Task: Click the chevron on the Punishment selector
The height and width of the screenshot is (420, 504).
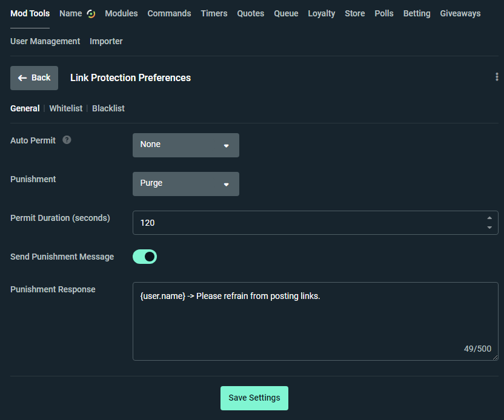Action: click(x=227, y=185)
